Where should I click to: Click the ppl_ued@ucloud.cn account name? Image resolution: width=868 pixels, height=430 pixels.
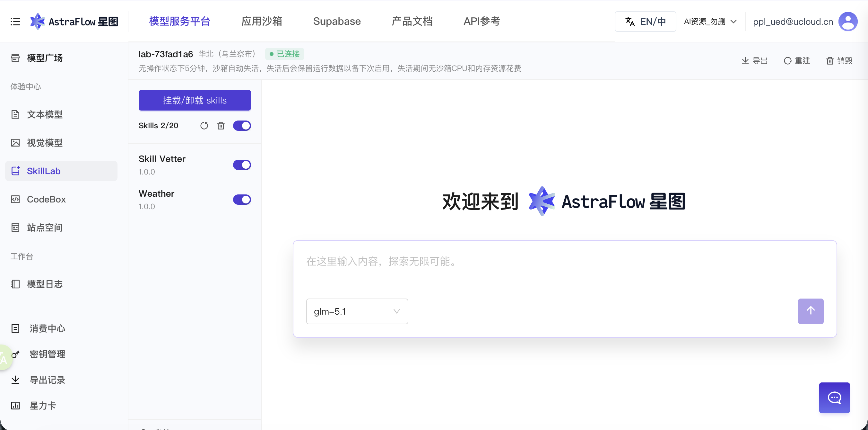793,22
